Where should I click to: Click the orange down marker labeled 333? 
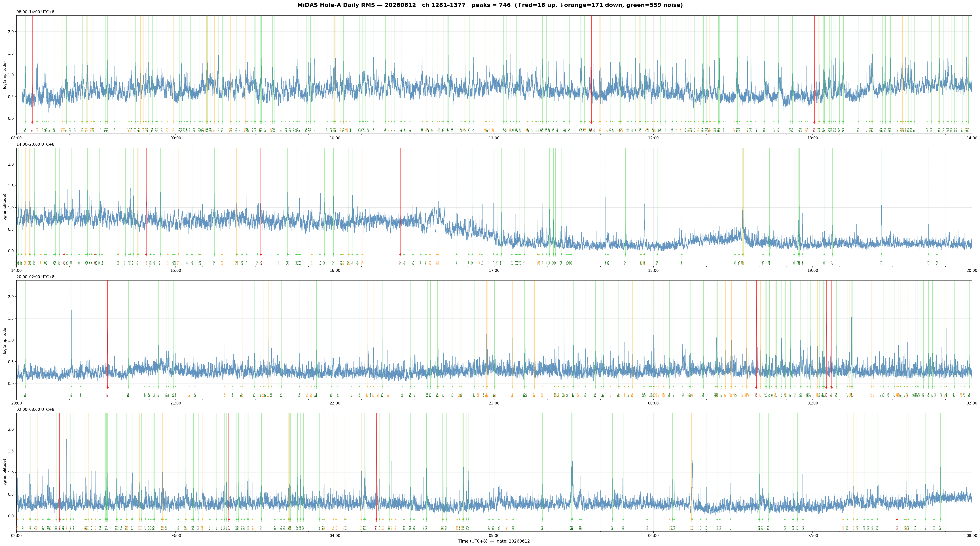(x=222, y=254)
